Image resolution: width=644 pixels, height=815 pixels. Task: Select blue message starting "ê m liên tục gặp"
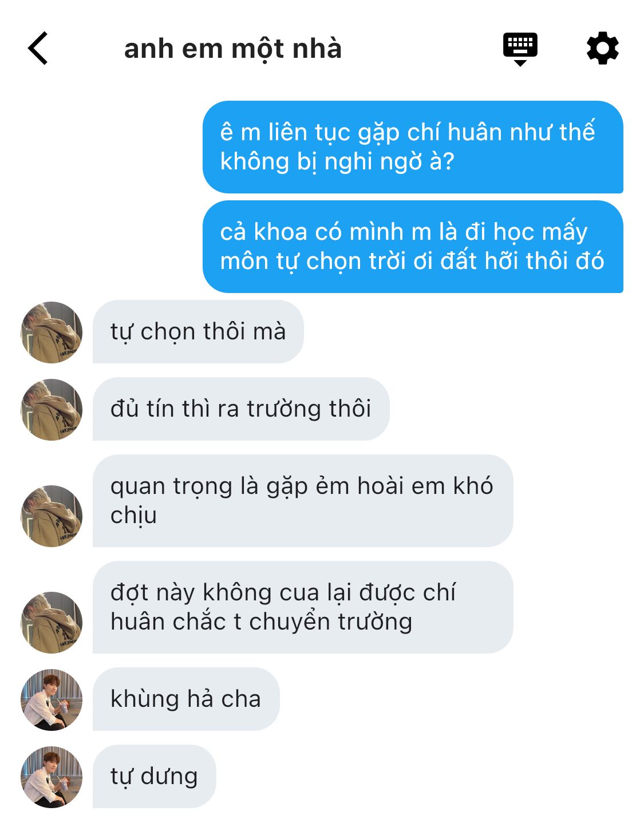coord(413,147)
